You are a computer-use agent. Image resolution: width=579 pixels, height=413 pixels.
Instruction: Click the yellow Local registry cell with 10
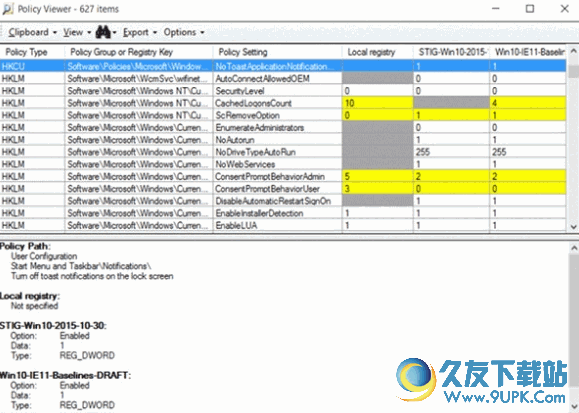coord(377,103)
